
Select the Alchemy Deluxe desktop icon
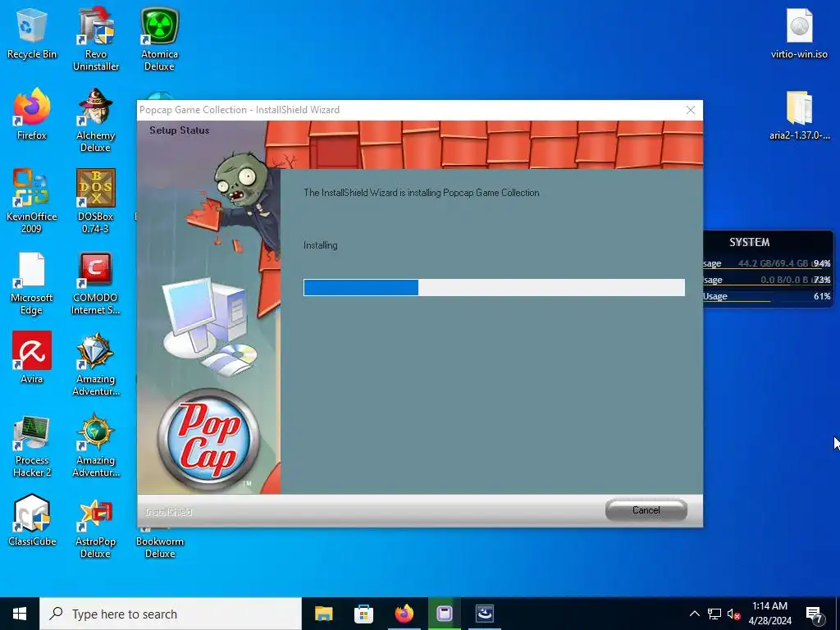coord(95,120)
